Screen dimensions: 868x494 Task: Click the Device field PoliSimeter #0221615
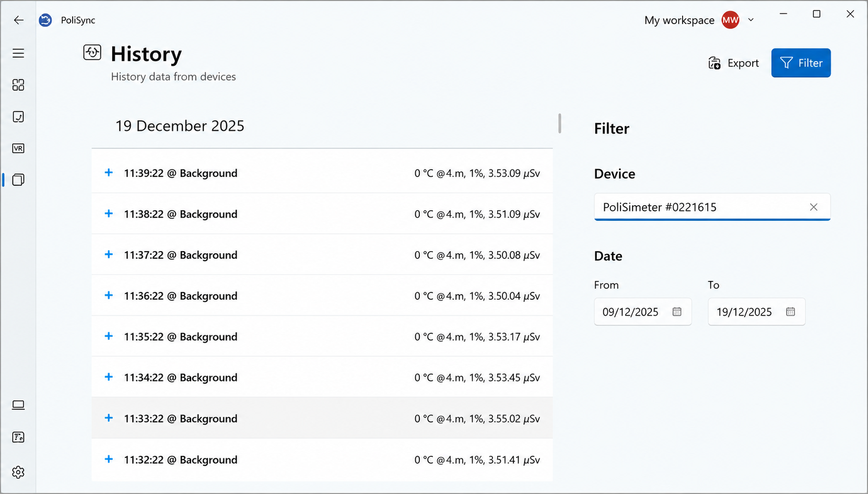tap(712, 207)
